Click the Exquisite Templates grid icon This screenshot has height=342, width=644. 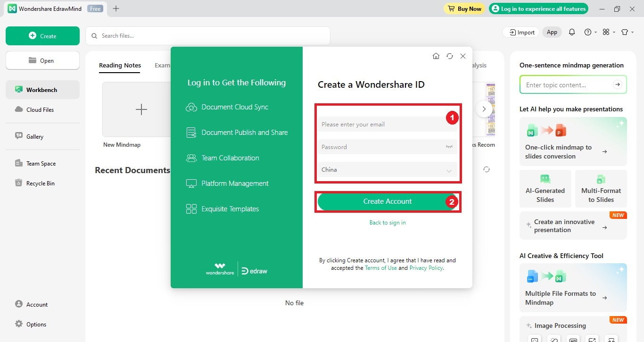click(x=191, y=209)
